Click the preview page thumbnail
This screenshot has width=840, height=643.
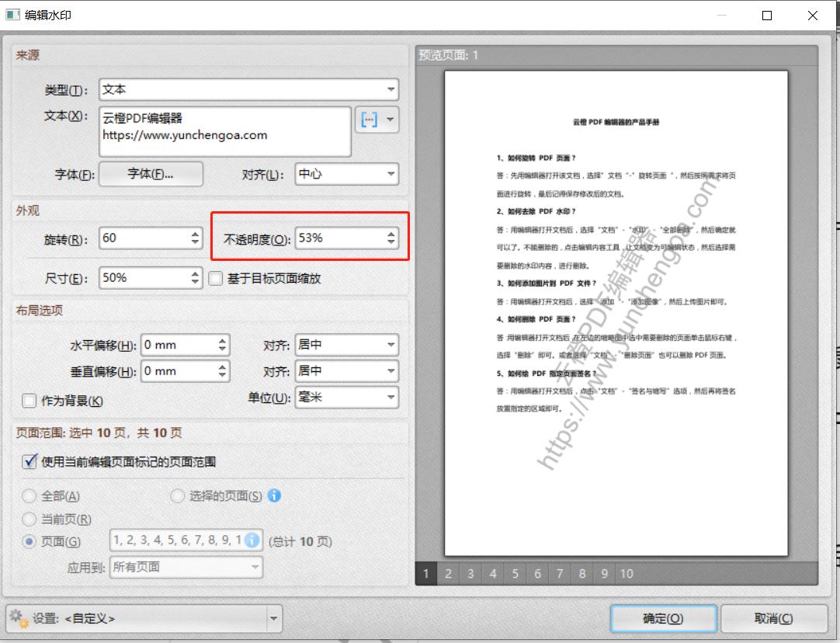click(x=616, y=314)
